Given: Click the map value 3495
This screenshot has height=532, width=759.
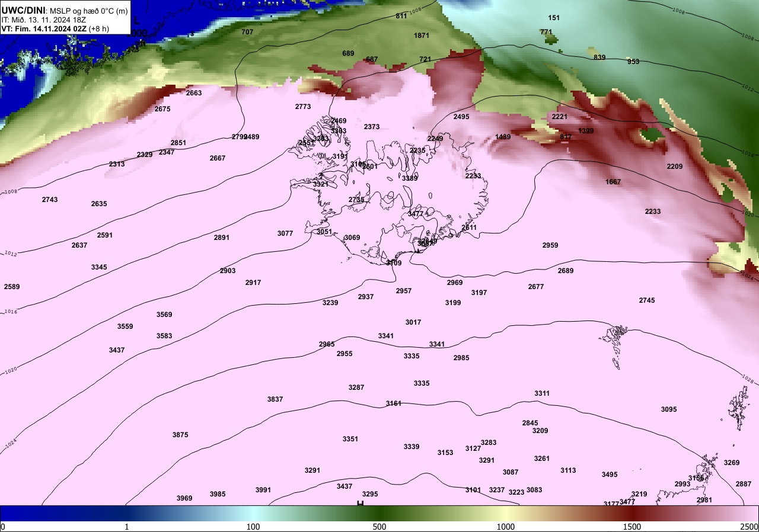Looking at the screenshot, I should [610, 475].
